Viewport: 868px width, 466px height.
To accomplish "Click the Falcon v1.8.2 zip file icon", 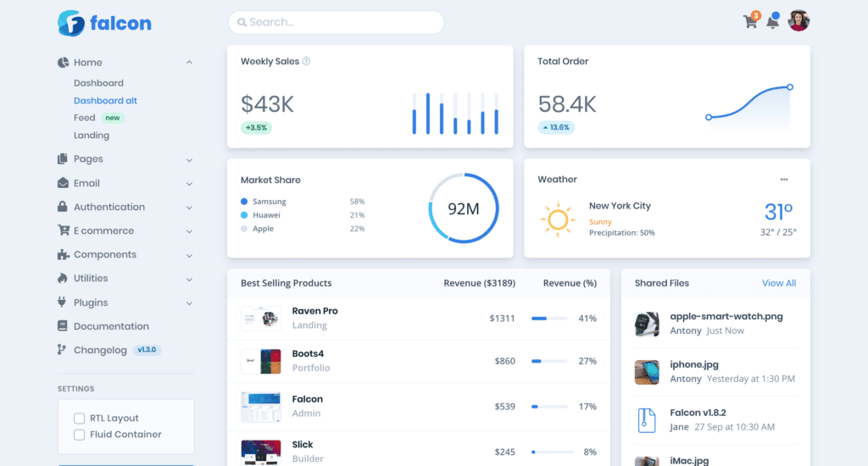I will point(647,420).
